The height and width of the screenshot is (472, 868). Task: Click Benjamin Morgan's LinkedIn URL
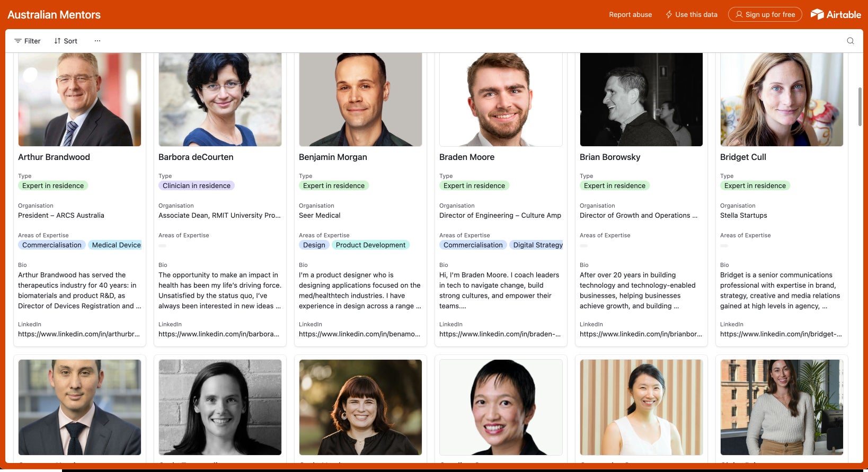[x=359, y=334]
